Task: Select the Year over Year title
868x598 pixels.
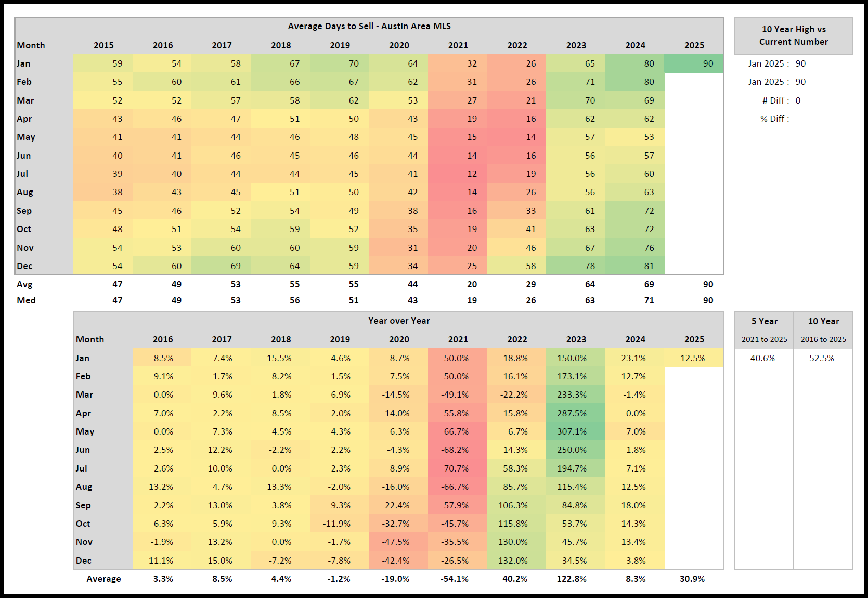Action: point(399,321)
